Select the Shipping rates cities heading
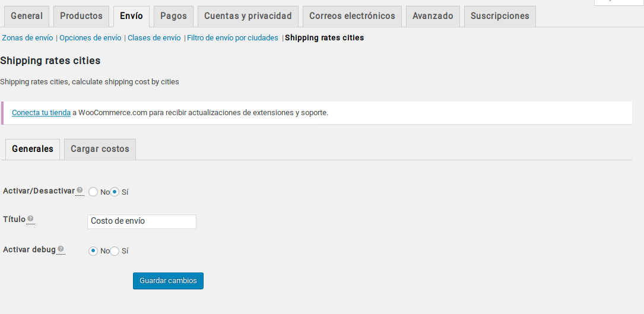Image resolution: width=644 pixels, height=314 pixels. (x=50, y=61)
